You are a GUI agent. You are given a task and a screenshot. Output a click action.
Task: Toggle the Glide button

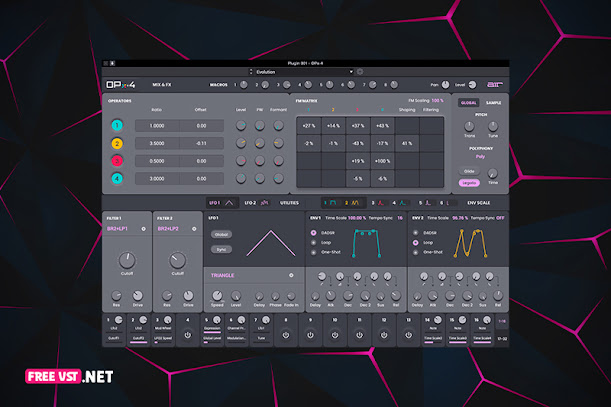[469, 171]
